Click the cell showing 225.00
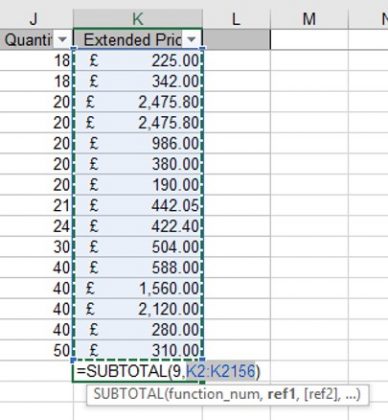Image resolution: width=388 pixels, height=420 pixels. click(138, 61)
